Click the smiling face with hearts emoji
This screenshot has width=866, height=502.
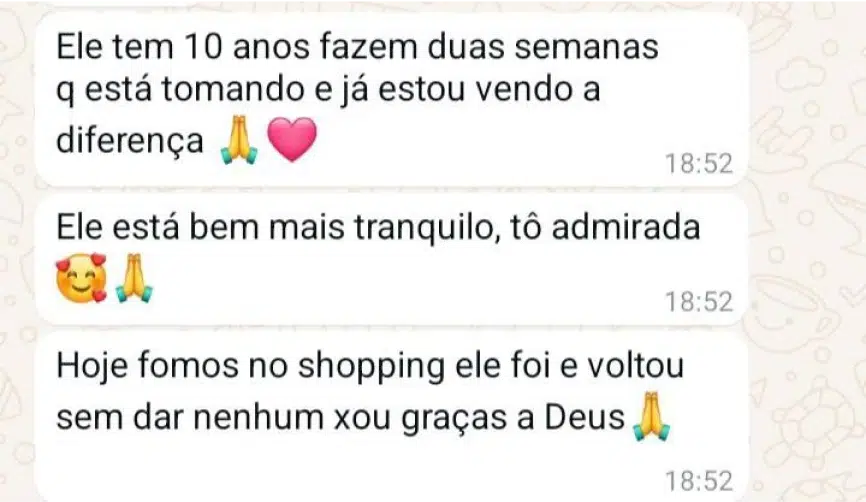coord(81,277)
